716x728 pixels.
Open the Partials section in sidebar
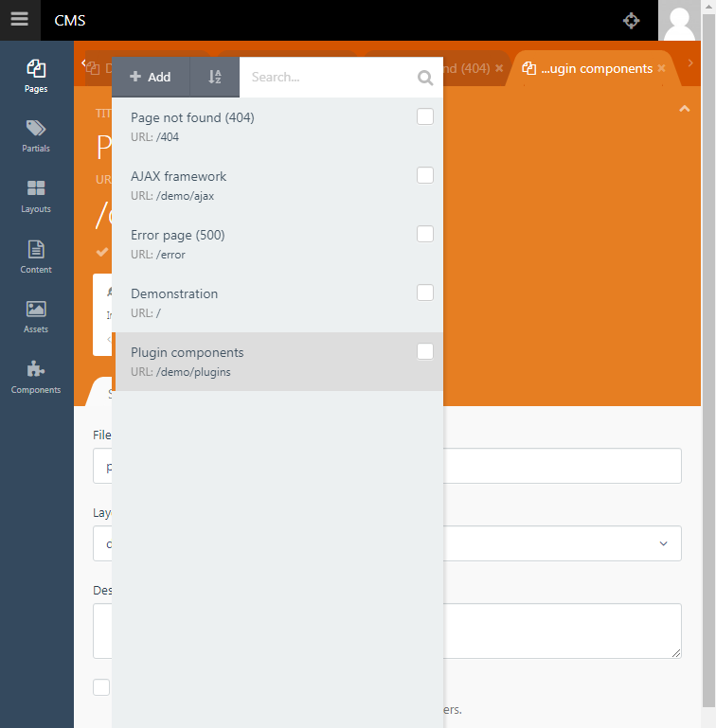36,136
